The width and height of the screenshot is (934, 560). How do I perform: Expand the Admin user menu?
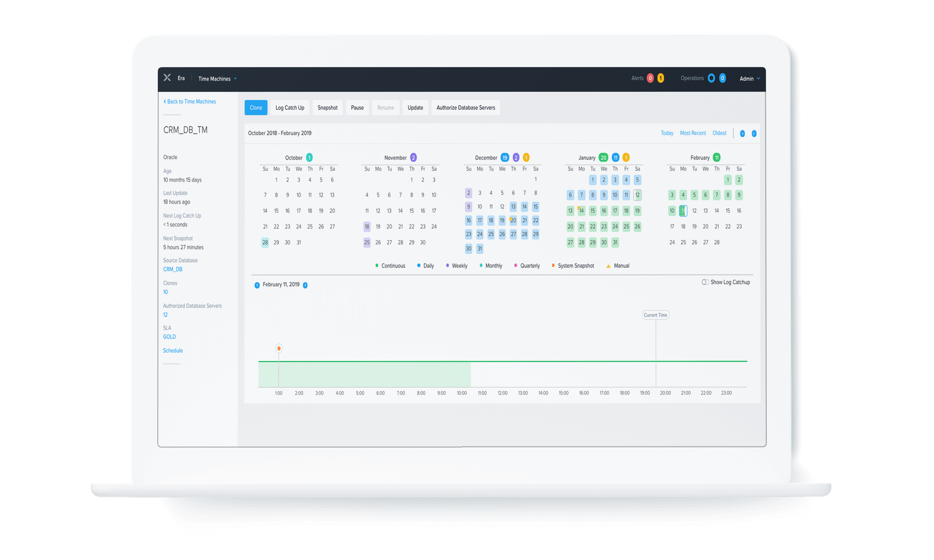click(x=750, y=79)
